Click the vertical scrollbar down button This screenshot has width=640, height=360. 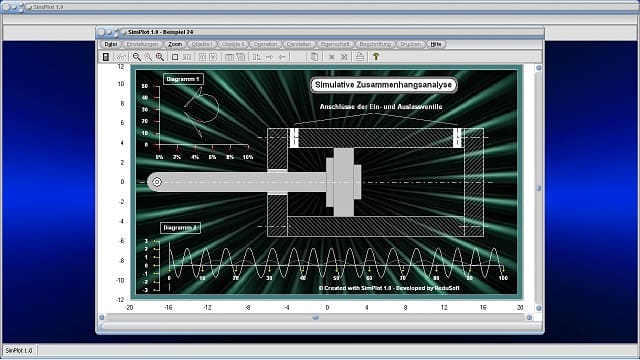click(x=538, y=308)
